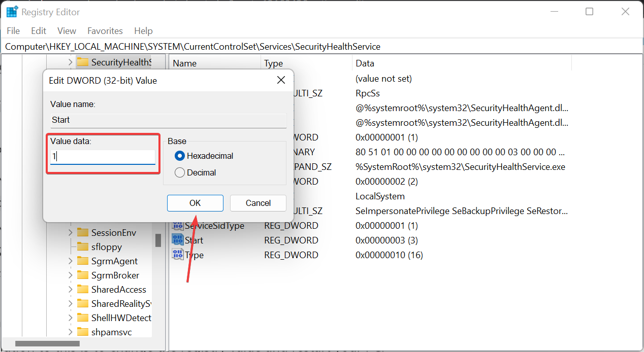The width and height of the screenshot is (644, 352).
Task: Confirm the DWORD edit with OK
Action: (195, 203)
